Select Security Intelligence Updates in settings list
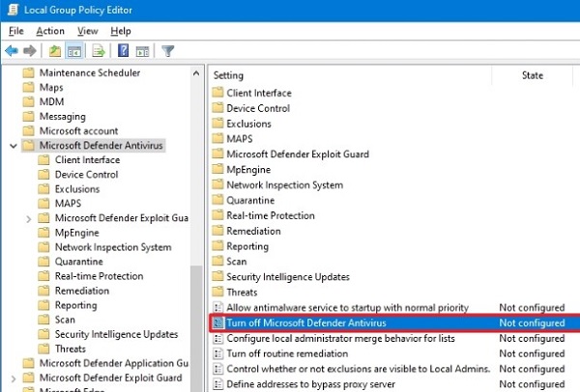 click(x=288, y=277)
